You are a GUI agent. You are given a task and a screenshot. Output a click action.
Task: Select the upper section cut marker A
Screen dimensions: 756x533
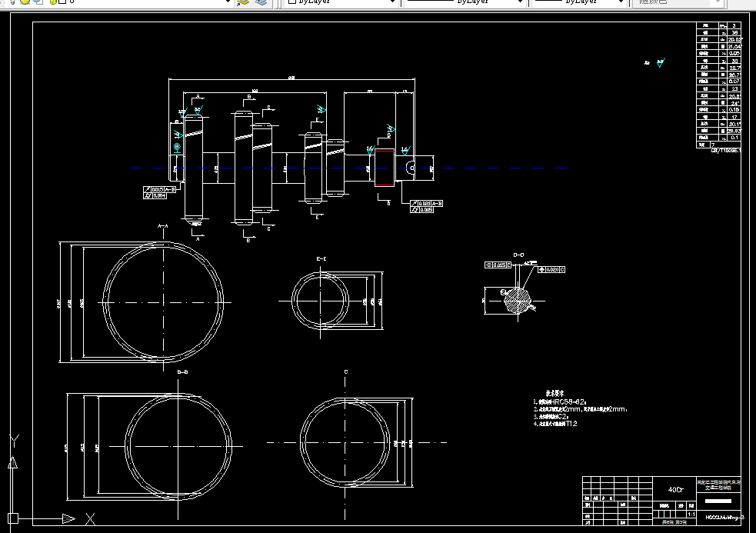tap(196, 99)
